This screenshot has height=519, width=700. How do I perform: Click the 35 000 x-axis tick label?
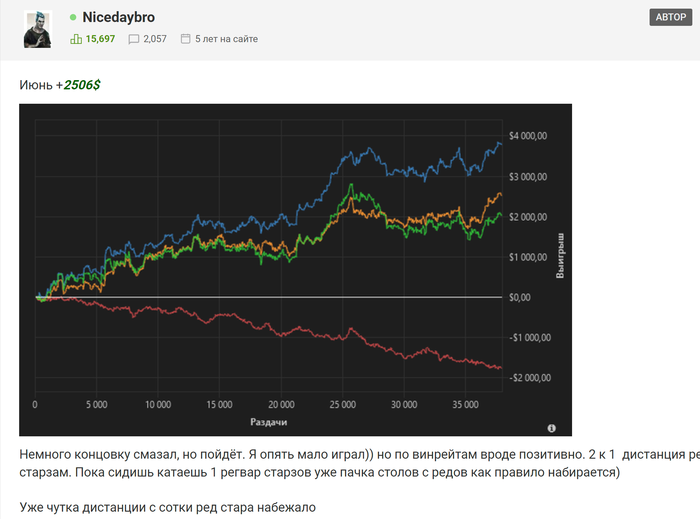(465, 405)
